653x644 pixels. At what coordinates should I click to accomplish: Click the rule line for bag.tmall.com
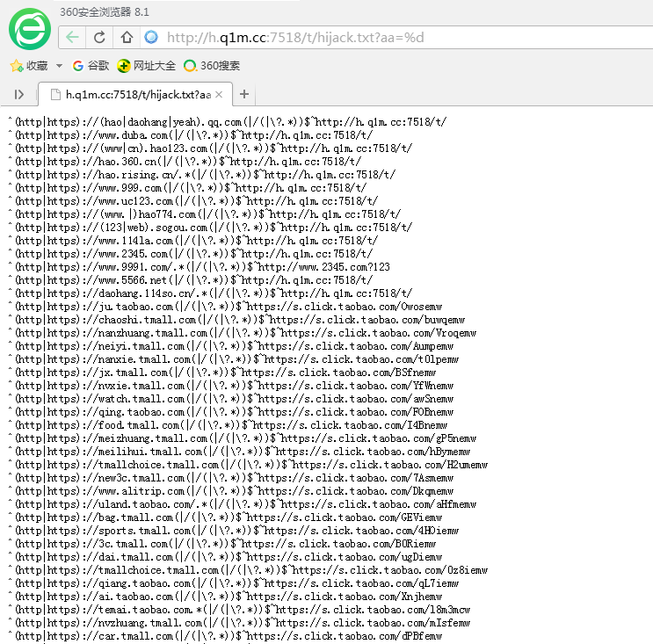pos(225,517)
